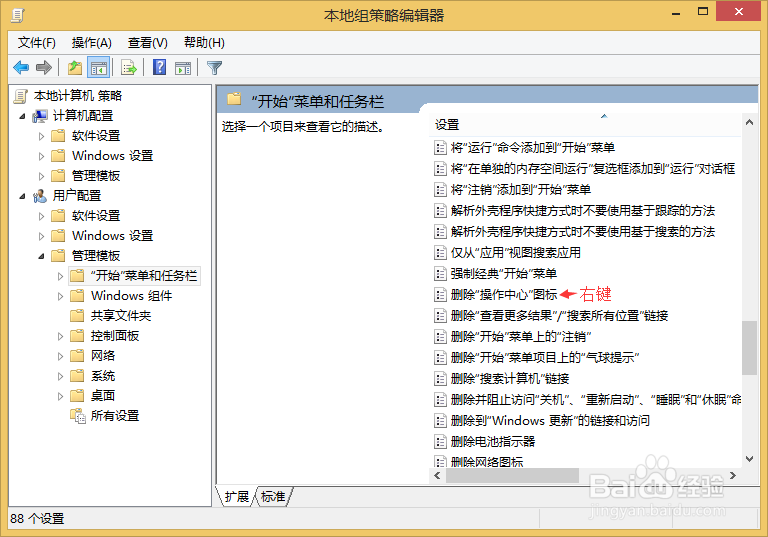Expand 软件设置 under 计算机配置
768x537 pixels.
point(41,136)
